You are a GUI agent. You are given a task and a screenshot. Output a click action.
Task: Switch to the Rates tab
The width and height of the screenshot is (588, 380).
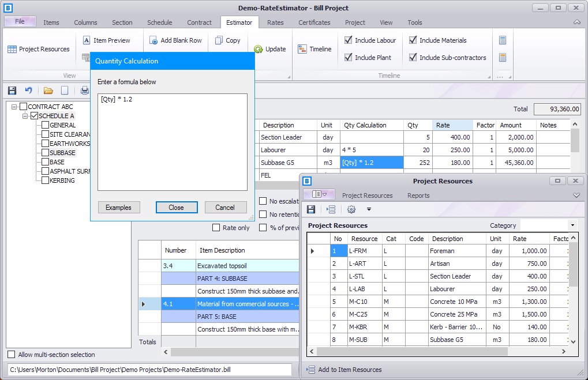pyautogui.click(x=275, y=22)
